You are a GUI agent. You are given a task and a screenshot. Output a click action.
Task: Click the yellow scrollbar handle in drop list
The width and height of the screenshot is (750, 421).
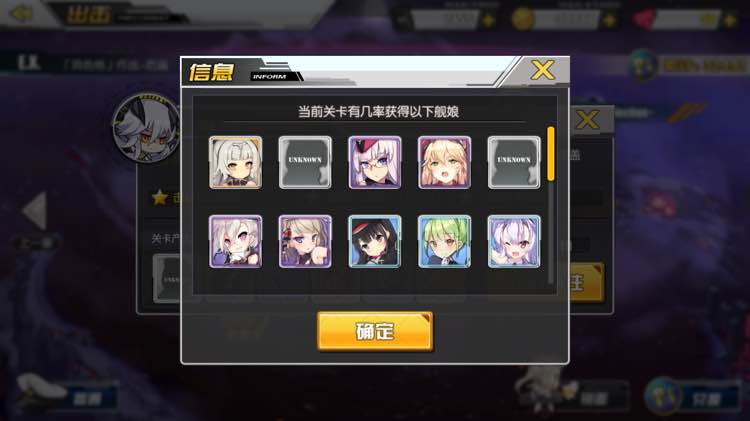(x=551, y=154)
